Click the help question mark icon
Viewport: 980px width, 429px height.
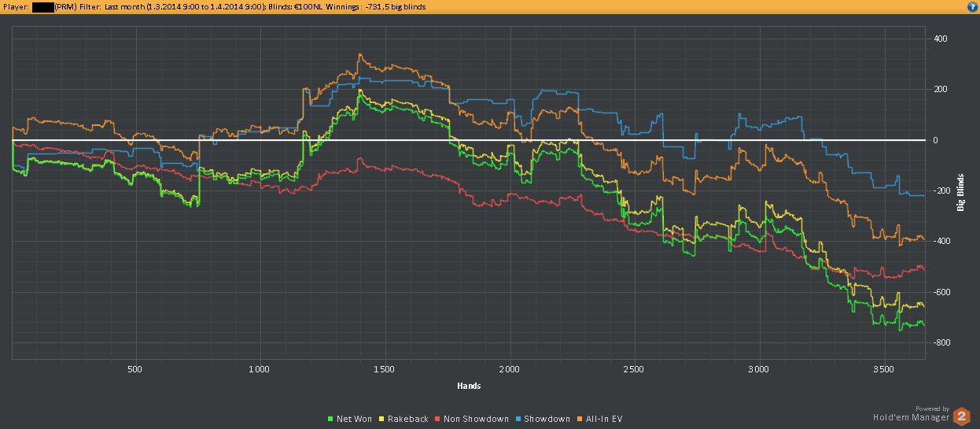(972, 6)
